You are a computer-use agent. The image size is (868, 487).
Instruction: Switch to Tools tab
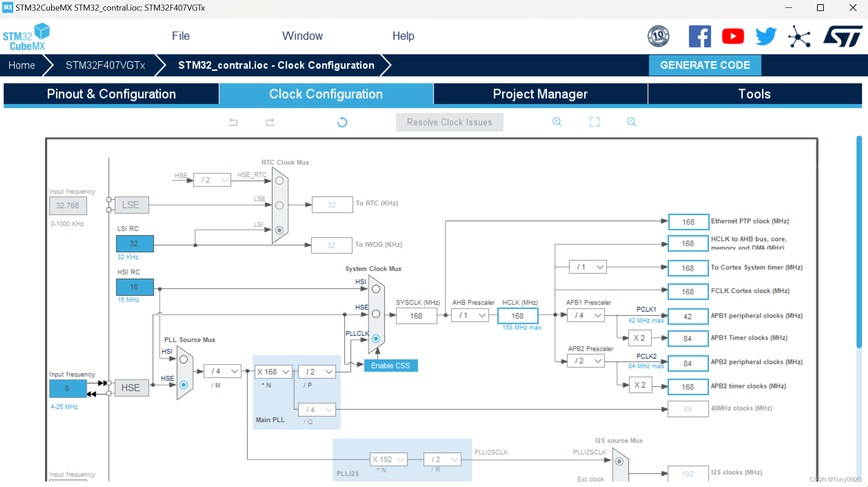coord(755,94)
